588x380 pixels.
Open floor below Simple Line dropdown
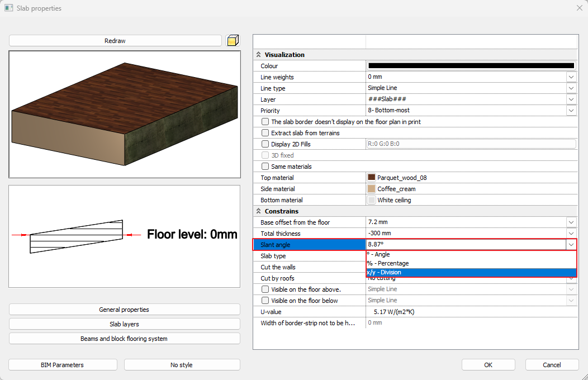point(571,301)
